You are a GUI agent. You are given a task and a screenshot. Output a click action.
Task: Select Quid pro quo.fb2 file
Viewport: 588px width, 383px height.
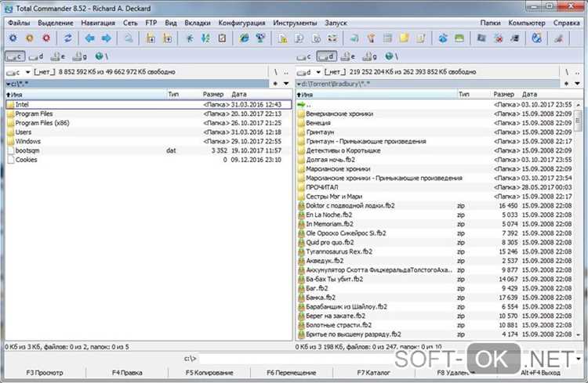[435, 242]
